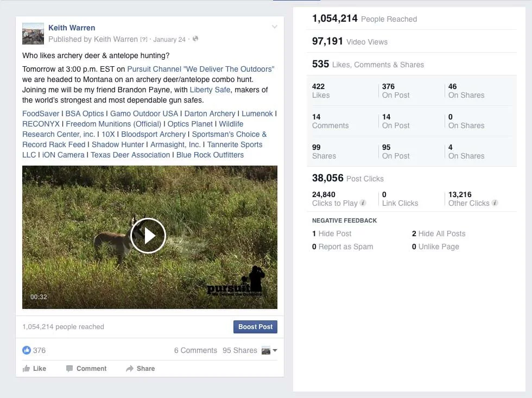The width and height of the screenshot is (532, 398).
Task: Open the BSA Optics link
Action: [x=85, y=113]
